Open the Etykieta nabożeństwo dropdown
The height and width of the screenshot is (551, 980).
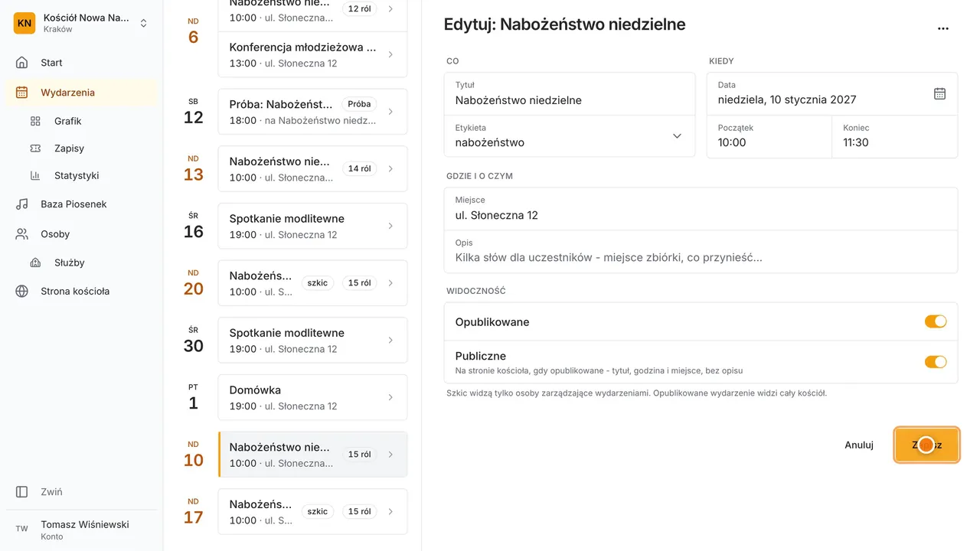[570, 136]
